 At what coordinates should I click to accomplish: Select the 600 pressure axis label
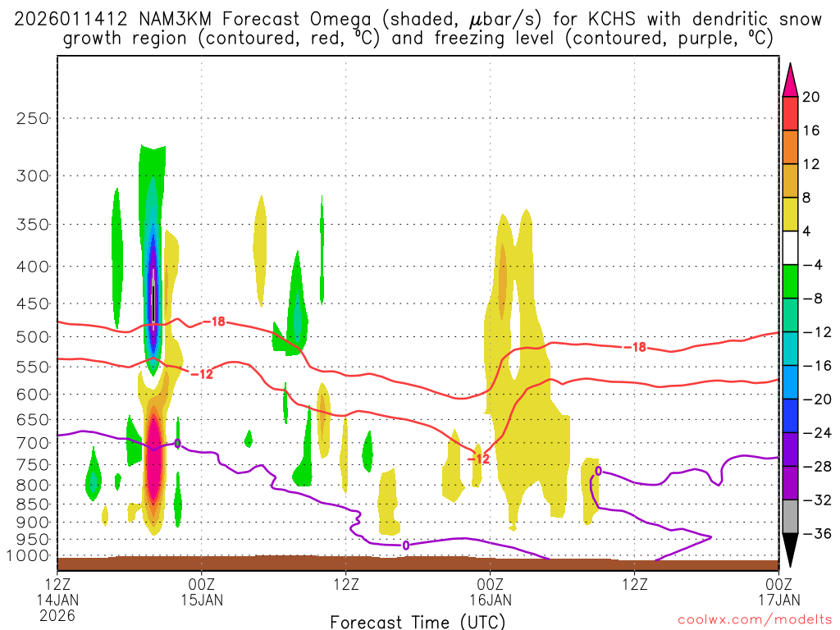[x=33, y=395]
